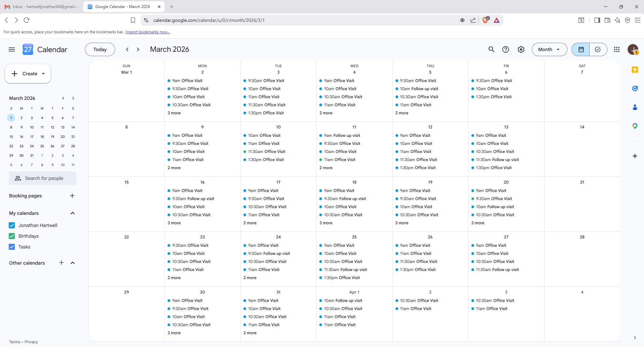Open Contacts in the side panel
Viewport: 644px width, 347px height.
(x=635, y=107)
